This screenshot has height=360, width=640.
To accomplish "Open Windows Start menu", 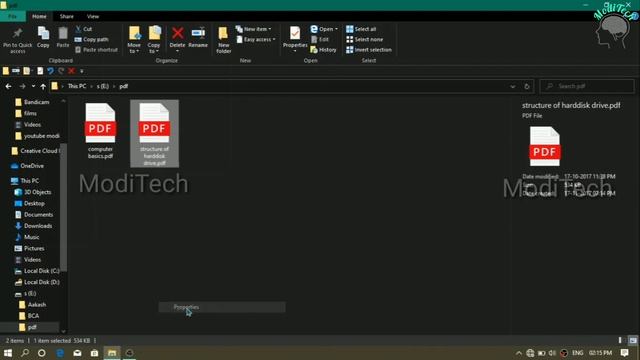I will point(8,353).
